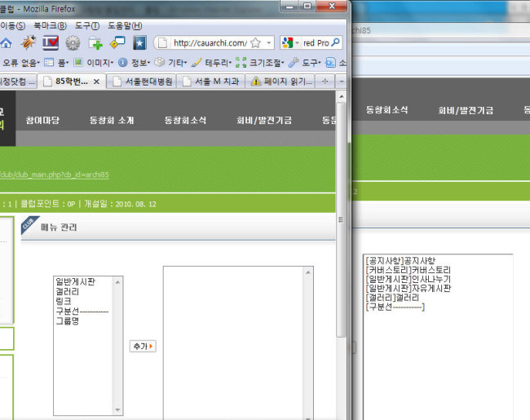Click the add page green-plus icon
This screenshot has width=530, height=420.
[x=95, y=43]
